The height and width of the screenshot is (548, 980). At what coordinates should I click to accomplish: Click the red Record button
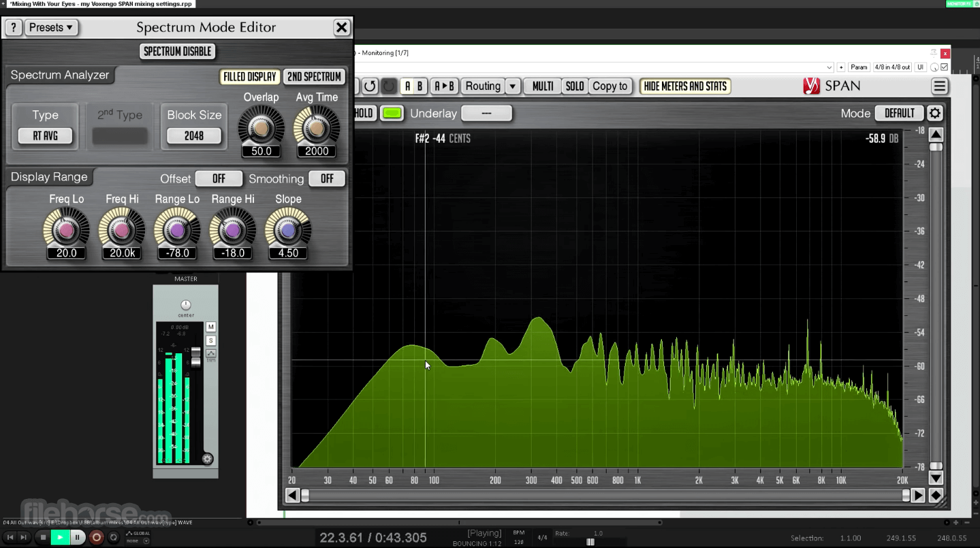tap(97, 538)
